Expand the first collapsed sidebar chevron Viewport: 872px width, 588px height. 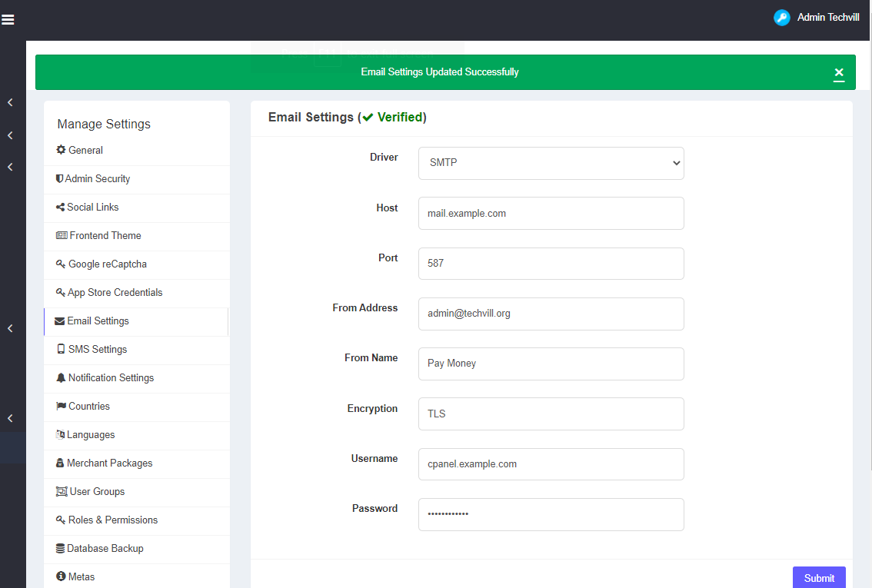pos(10,102)
